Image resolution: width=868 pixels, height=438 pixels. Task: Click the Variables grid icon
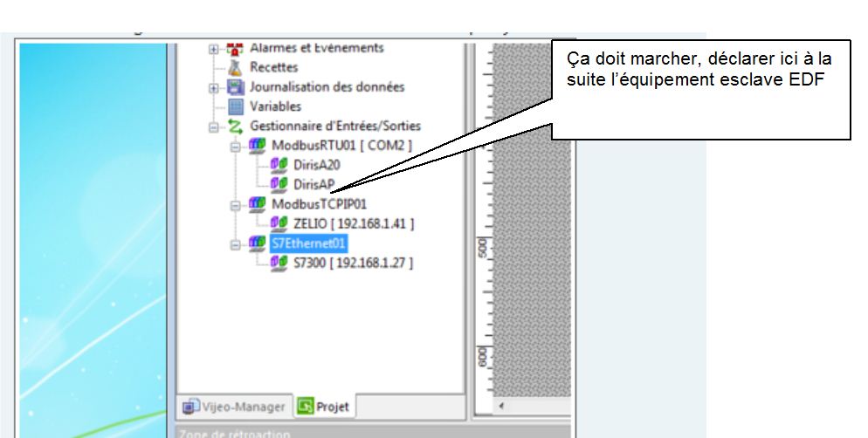click(235, 106)
